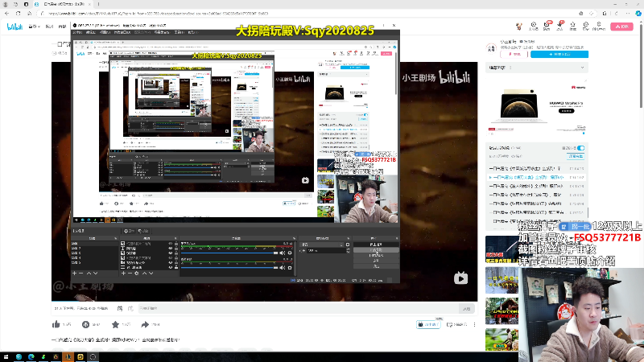Move scene down arrow in OBS scenes
The height and width of the screenshot is (362, 644).
[95, 273]
